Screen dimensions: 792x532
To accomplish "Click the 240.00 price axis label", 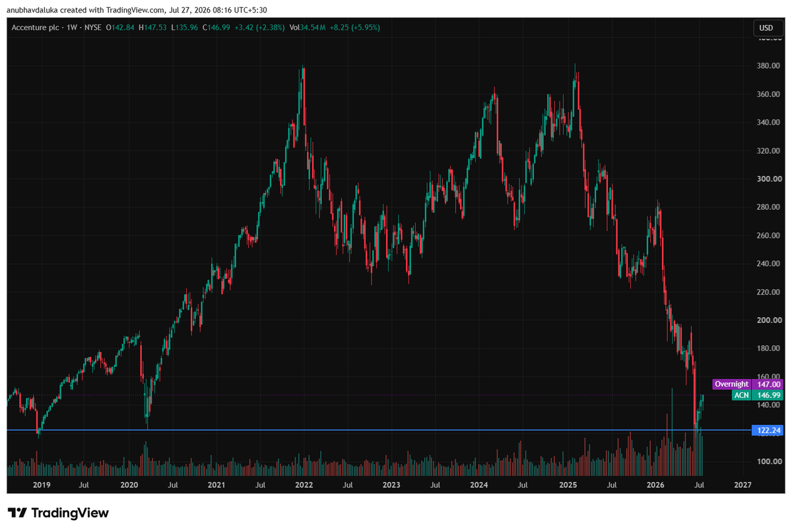I will click(769, 264).
